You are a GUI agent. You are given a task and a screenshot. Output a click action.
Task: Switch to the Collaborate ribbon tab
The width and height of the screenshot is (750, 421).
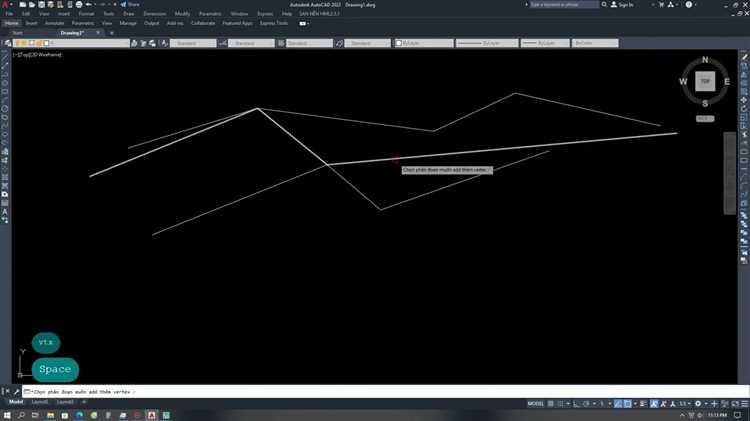tap(203, 23)
